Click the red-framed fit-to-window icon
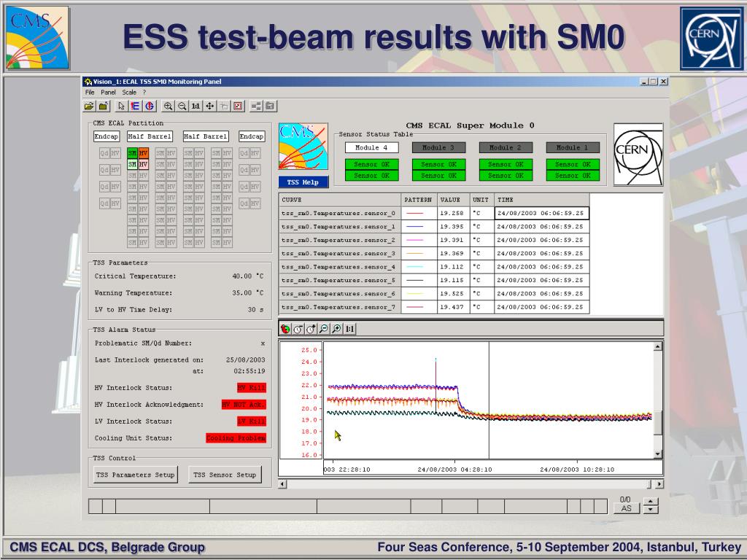The height and width of the screenshot is (560, 747). tap(239, 106)
